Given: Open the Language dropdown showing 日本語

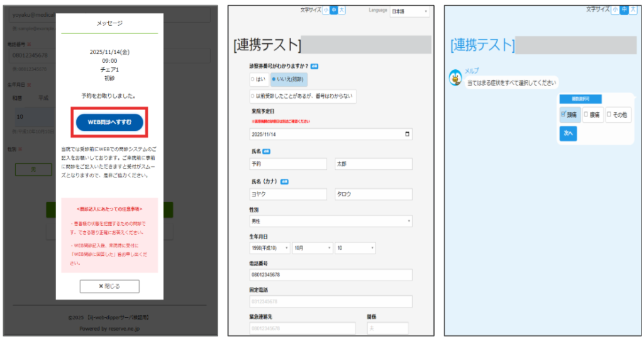Looking at the screenshot, I should click(409, 11).
